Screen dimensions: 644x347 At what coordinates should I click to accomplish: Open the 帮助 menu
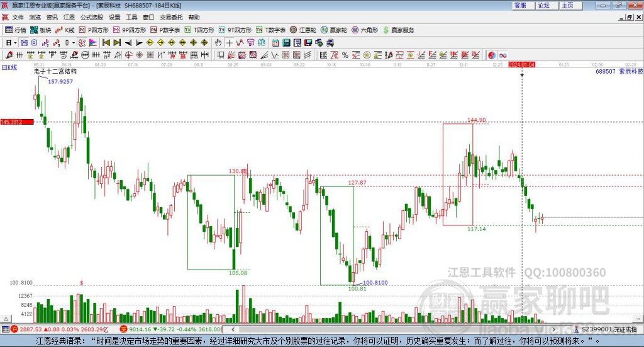(x=194, y=17)
